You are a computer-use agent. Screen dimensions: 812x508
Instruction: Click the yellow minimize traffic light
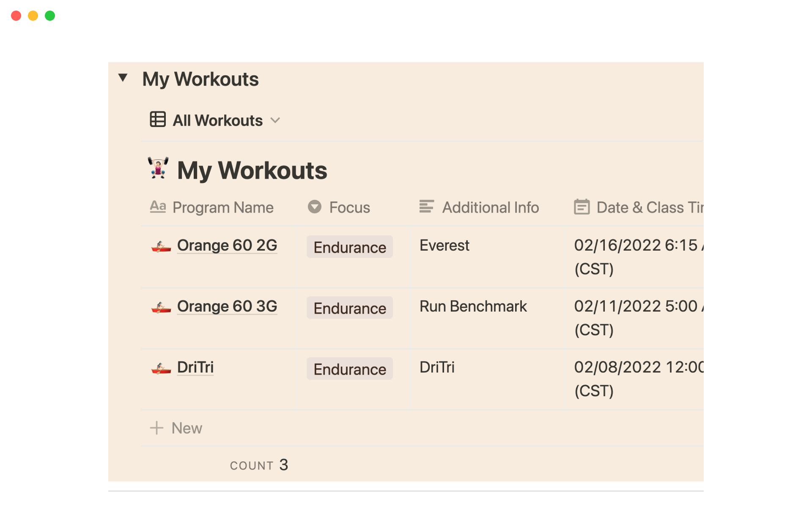click(33, 15)
